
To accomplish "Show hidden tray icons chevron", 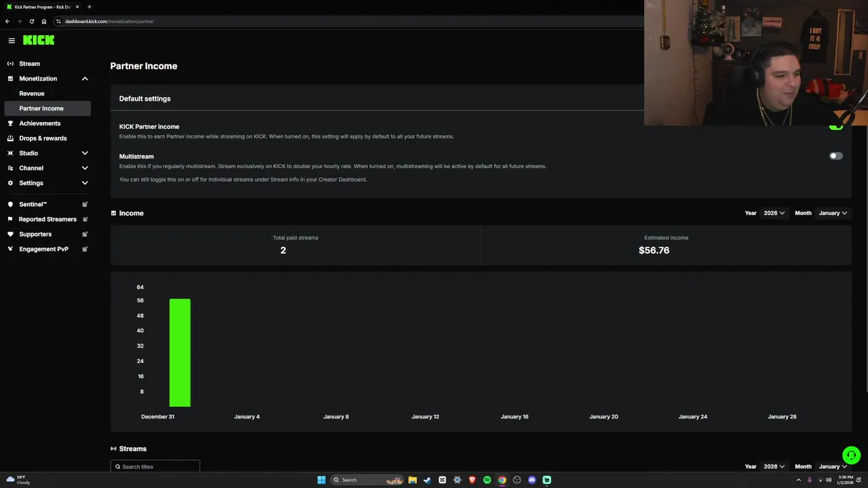I will [798, 480].
